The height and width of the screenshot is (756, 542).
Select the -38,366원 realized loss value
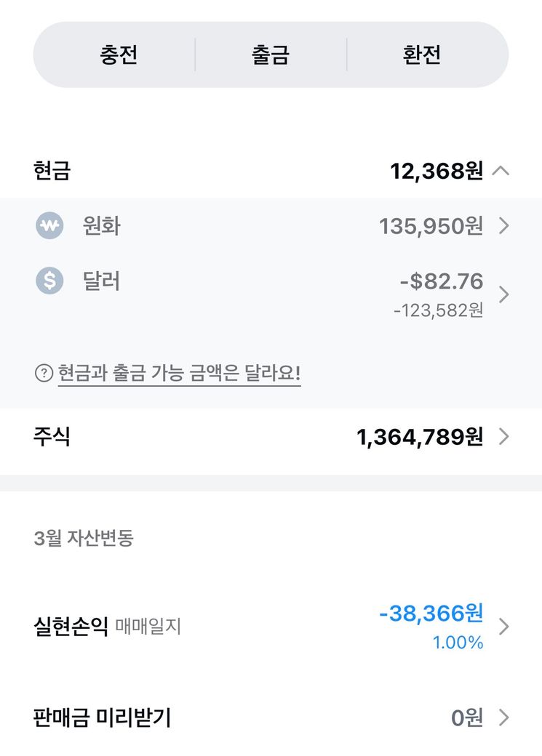click(431, 614)
